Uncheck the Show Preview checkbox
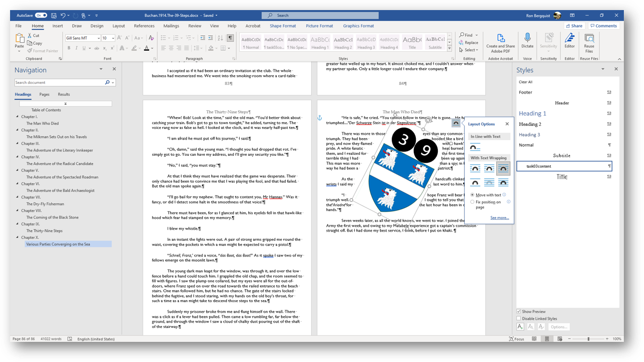This screenshot has height=362, width=644. [519, 312]
